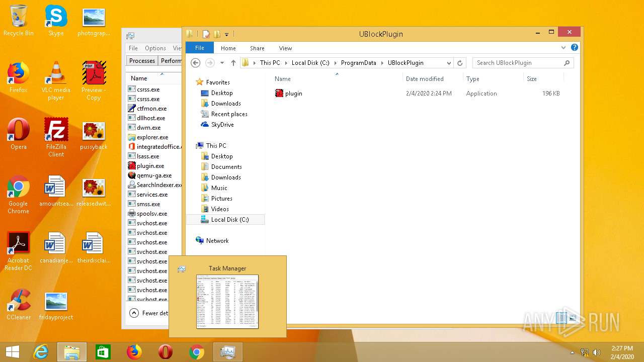Open the theirdisclai Word document on the desktop
Image resolution: width=644 pixels, height=362 pixels.
[94, 247]
